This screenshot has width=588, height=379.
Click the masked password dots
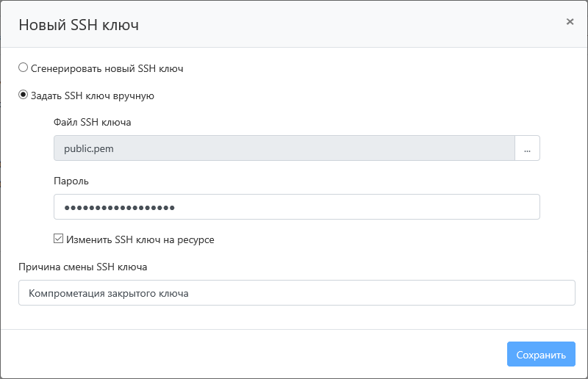coord(119,208)
